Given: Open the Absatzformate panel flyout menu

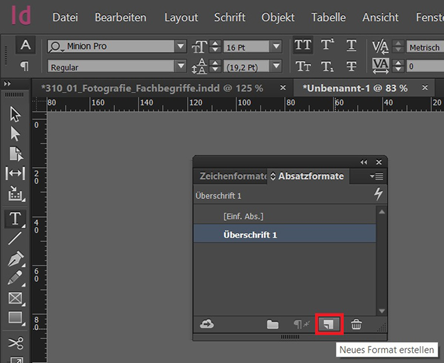Looking at the screenshot, I should (x=377, y=176).
